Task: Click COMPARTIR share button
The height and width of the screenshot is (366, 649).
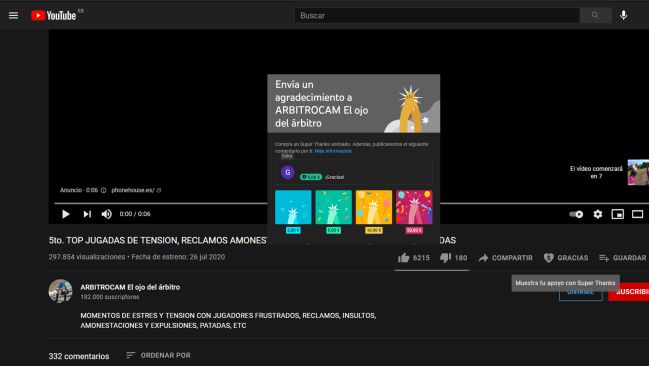Action: (x=505, y=258)
